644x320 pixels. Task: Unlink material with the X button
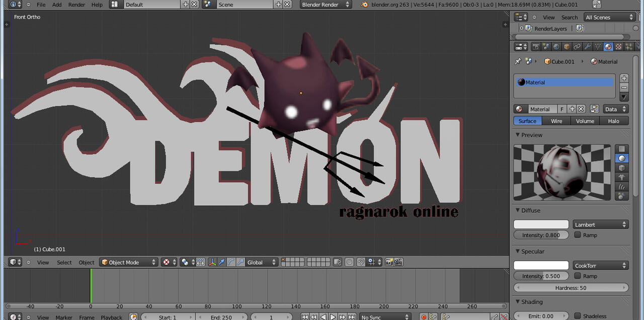(x=581, y=109)
